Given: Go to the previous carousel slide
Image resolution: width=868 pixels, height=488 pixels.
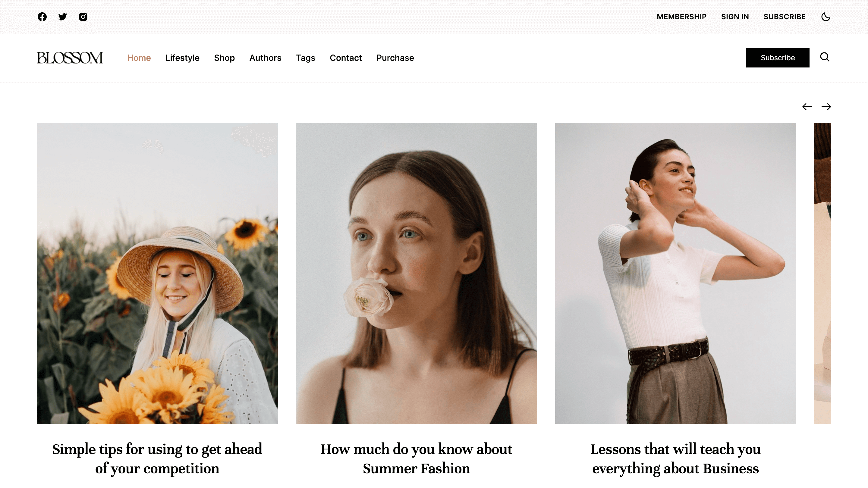Looking at the screenshot, I should [807, 107].
